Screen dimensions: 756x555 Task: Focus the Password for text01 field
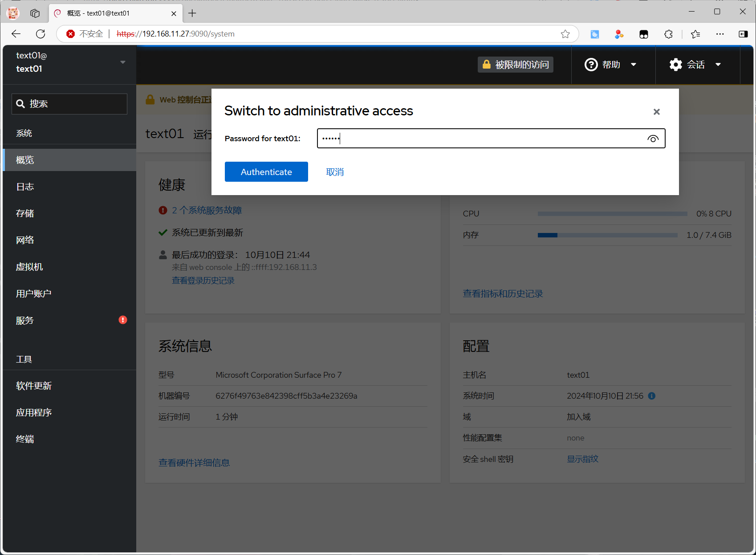[x=481, y=139]
